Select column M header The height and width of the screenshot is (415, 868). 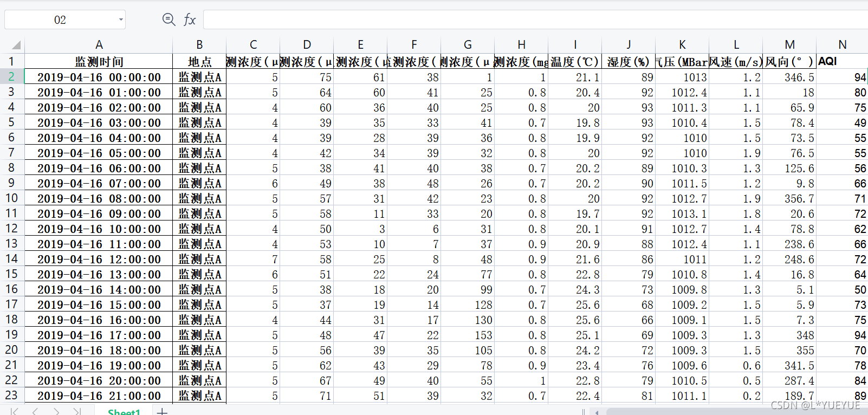tap(789, 45)
